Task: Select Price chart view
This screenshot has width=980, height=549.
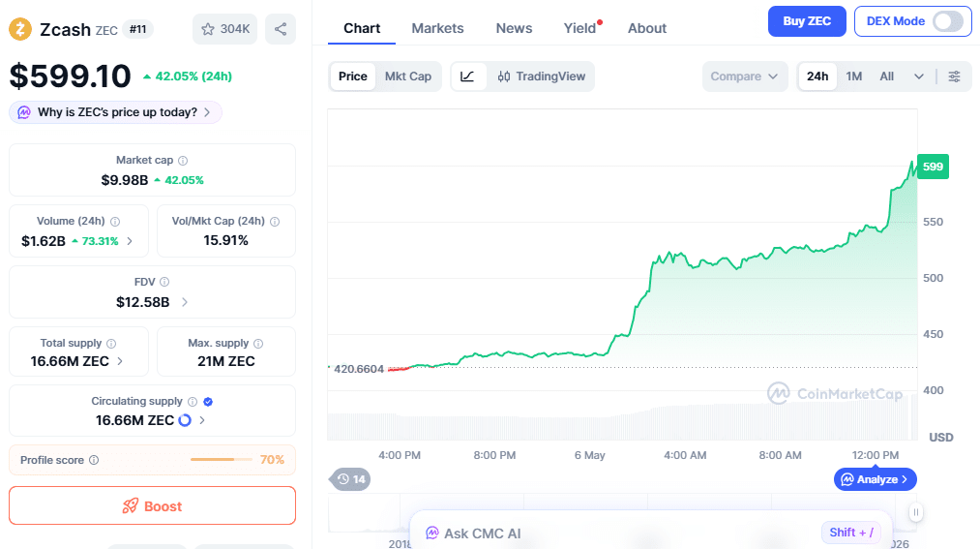Action: 352,76
